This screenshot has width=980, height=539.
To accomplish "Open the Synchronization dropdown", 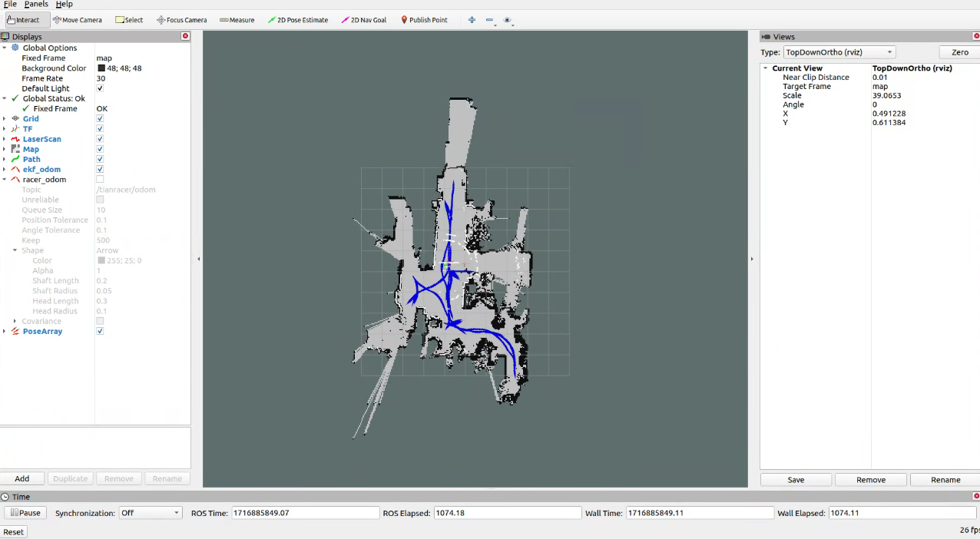I will (x=151, y=513).
